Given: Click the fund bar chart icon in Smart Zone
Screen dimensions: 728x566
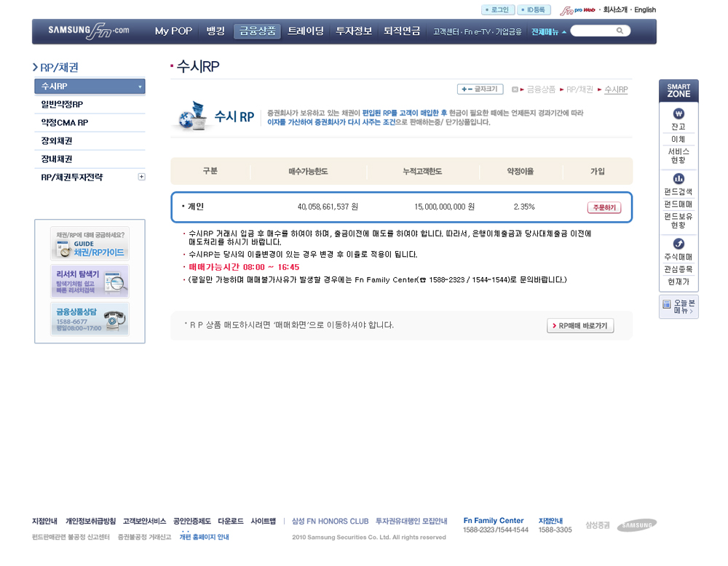Looking at the screenshot, I should (x=678, y=179).
